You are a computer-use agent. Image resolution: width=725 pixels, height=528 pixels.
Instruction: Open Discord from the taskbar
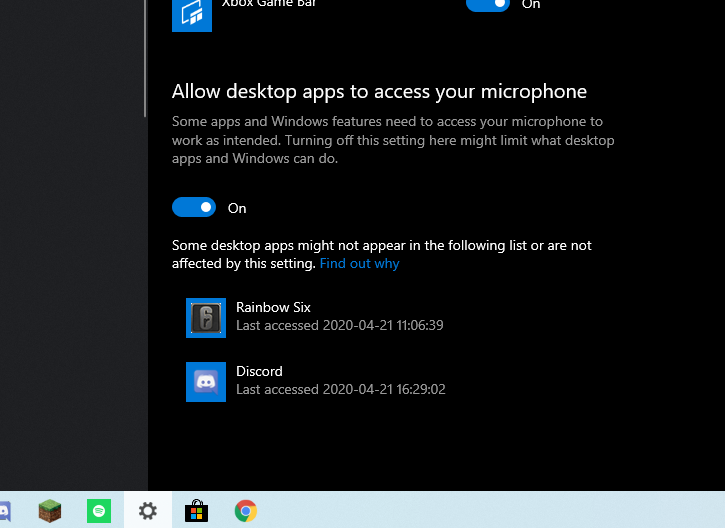[x=5, y=511]
